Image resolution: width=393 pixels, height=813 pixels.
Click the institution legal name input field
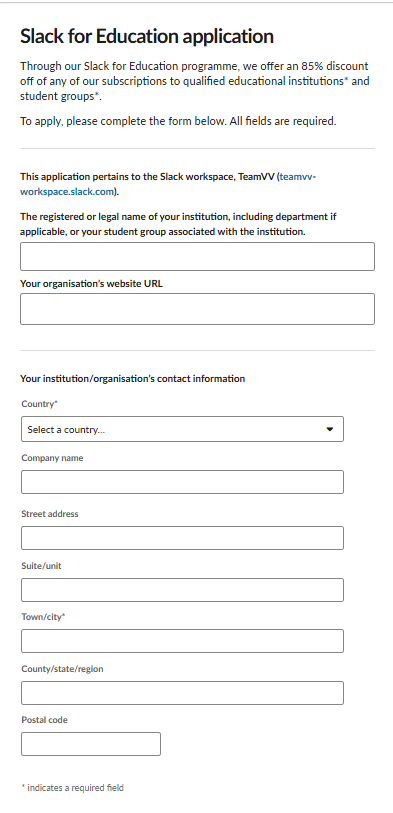[197, 256]
